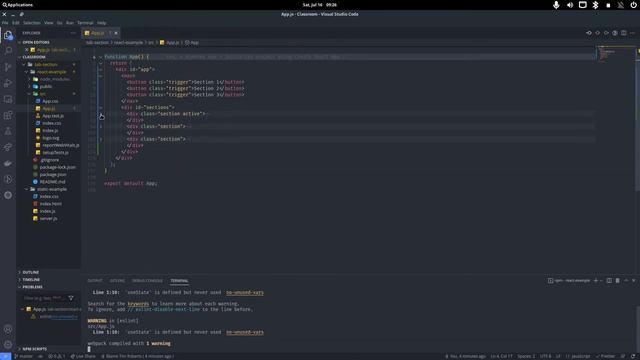Open the Remote Explorer view
640x360 pixels.
8,99
